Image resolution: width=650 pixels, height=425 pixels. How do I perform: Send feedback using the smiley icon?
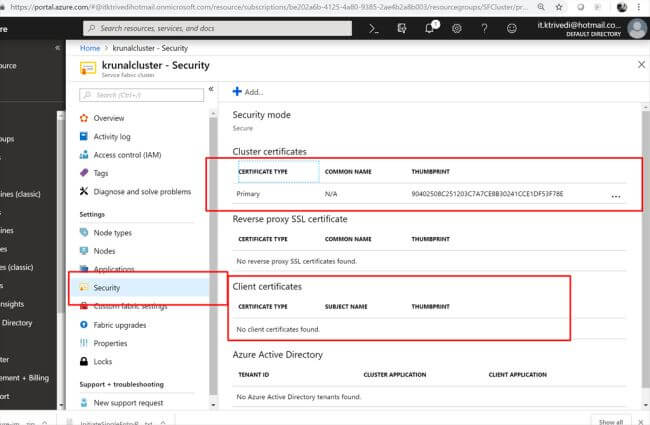pyautogui.click(x=512, y=29)
